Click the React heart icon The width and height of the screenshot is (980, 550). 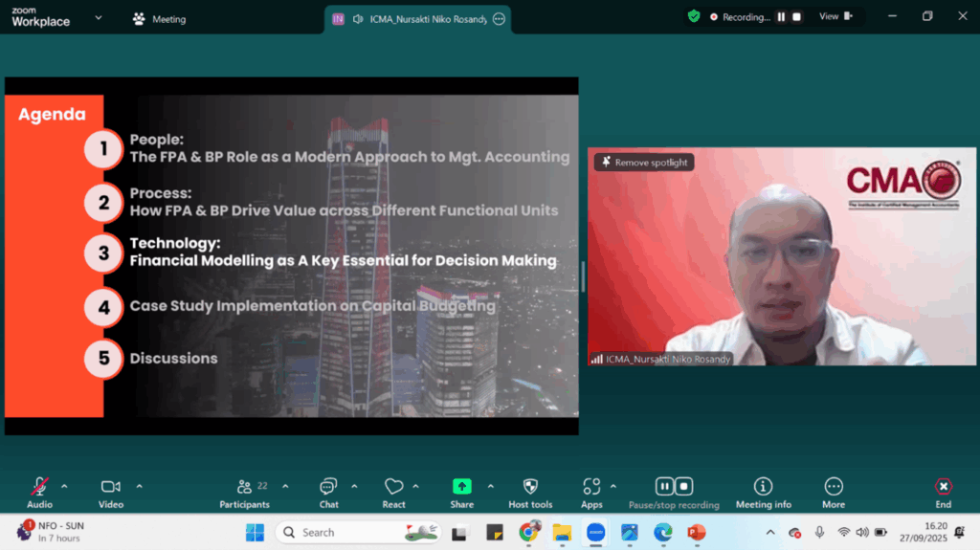tap(393, 487)
